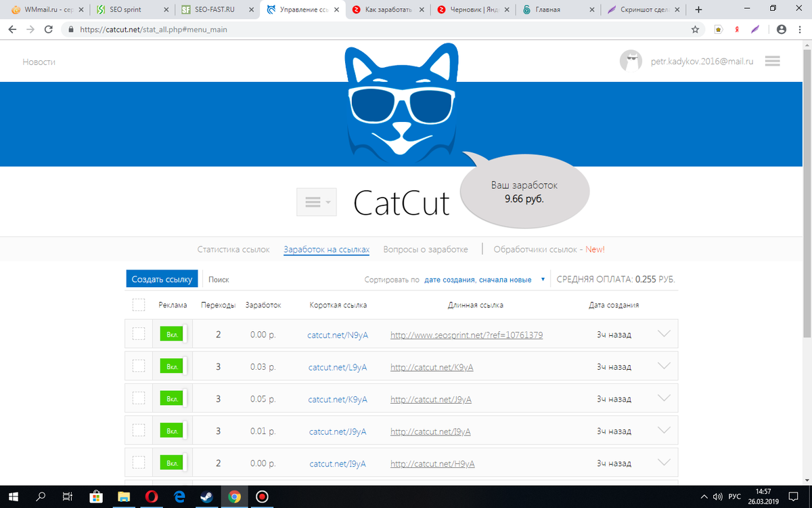Open Microsoft Edge from taskbar
812x508 pixels.
(179, 496)
